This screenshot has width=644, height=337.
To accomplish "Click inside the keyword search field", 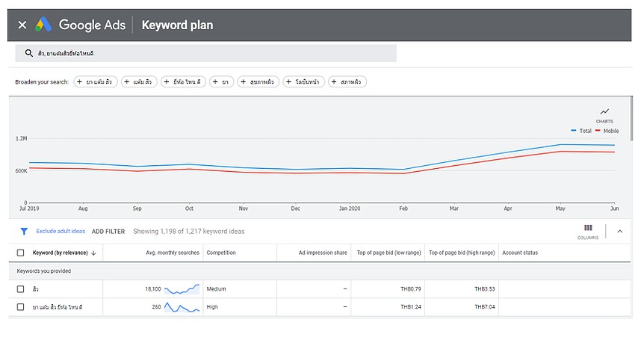I will coord(205,54).
